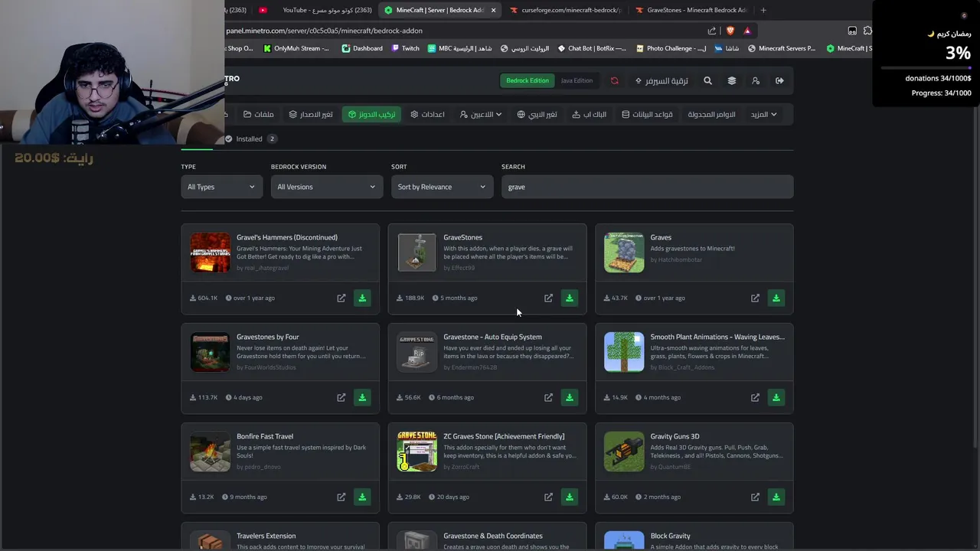The height and width of the screenshot is (551, 980).
Task: Open Gravestone - Auto Equip System external link icon
Action: tap(548, 397)
